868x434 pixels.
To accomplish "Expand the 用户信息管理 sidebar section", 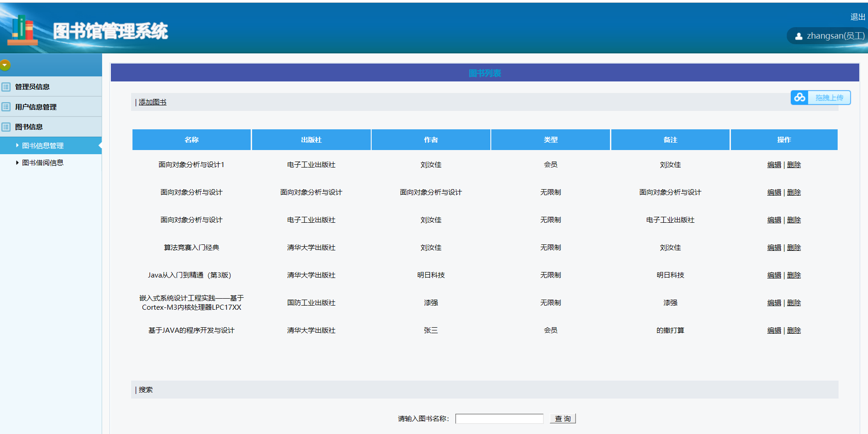I will coord(36,107).
